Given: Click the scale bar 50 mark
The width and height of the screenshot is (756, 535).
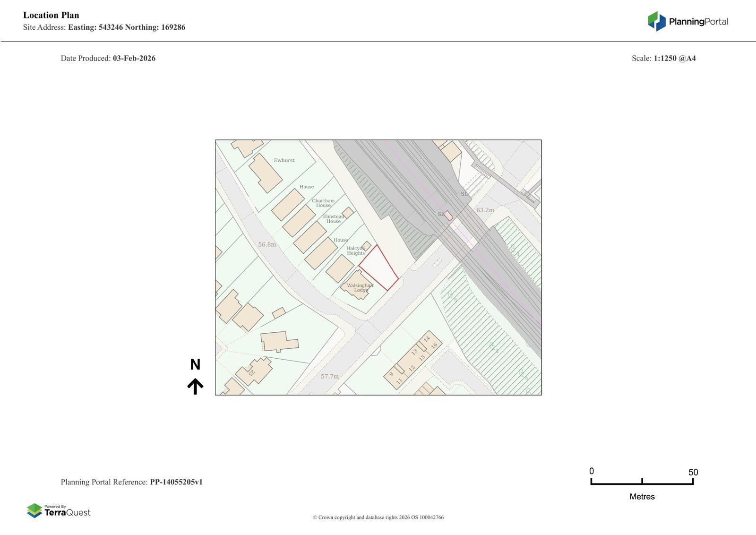Looking at the screenshot, I should (693, 472).
